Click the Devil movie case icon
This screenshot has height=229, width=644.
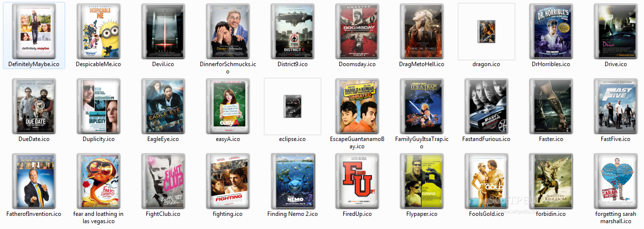tap(163, 31)
